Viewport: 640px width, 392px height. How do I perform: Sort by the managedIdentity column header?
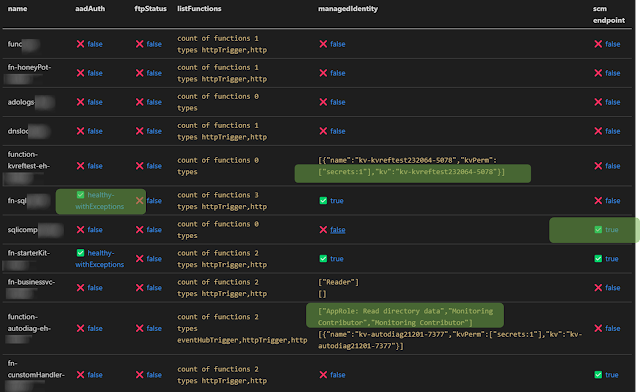[348, 9]
